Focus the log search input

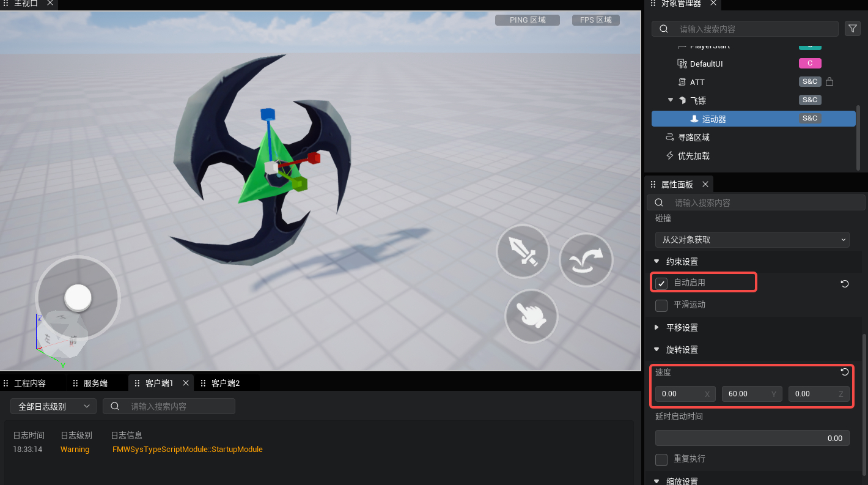[x=169, y=406]
